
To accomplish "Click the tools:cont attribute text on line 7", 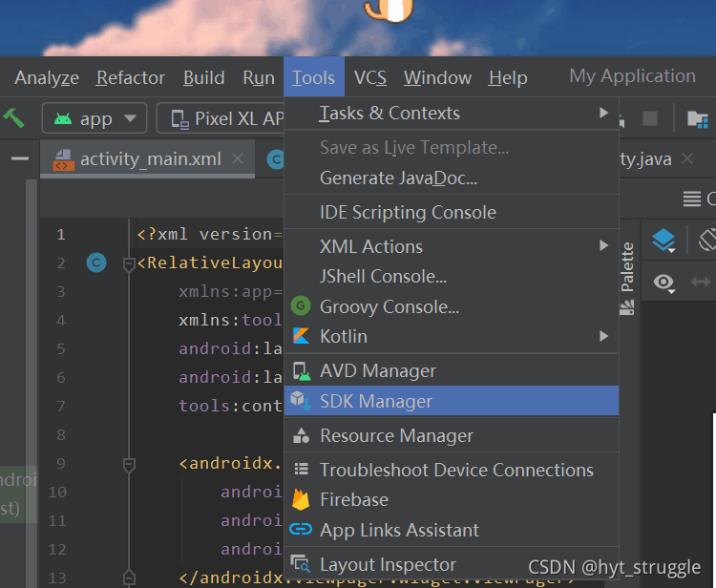I will click(x=231, y=406).
